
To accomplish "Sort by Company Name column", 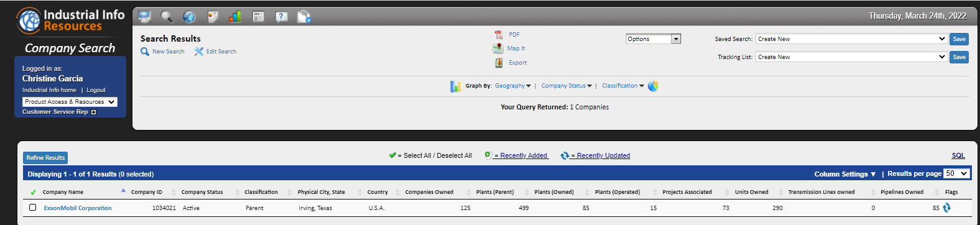I will pyautogui.click(x=63, y=192).
